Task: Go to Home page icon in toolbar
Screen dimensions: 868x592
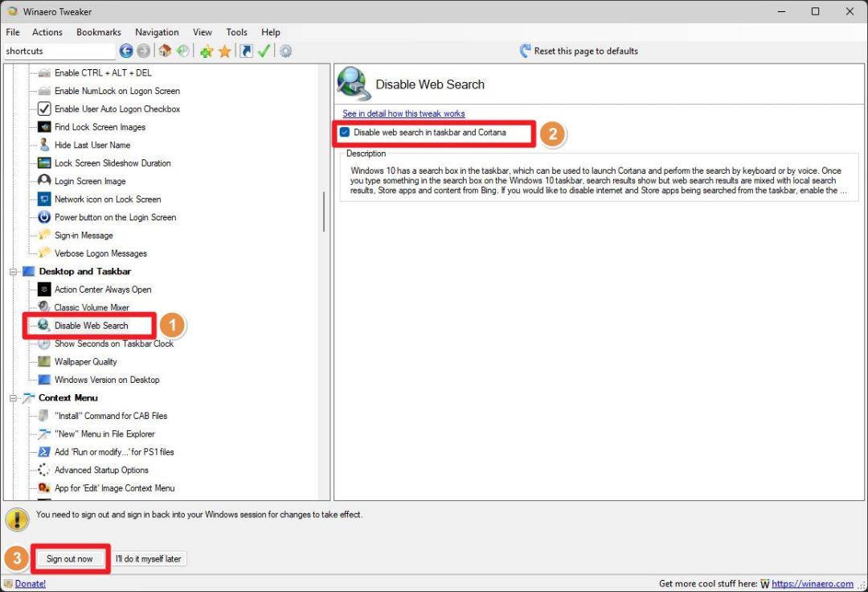Action: pyautogui.click(x=165, y=51)
